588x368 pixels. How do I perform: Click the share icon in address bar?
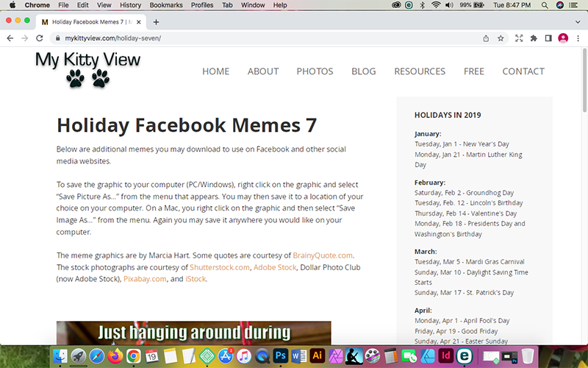(x=486, y=38)
